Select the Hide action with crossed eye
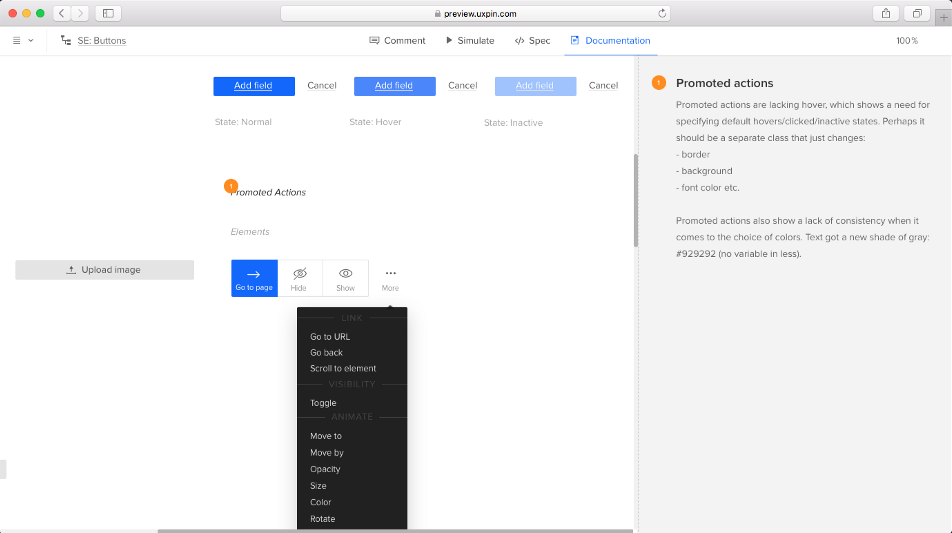The width and height of the screenshot is (952, 533). pos(299,278)
